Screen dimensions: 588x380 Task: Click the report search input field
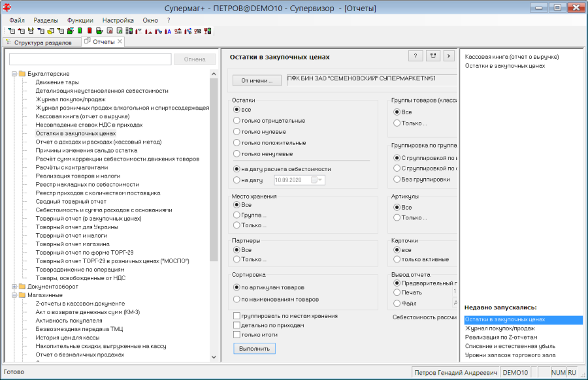90,59
